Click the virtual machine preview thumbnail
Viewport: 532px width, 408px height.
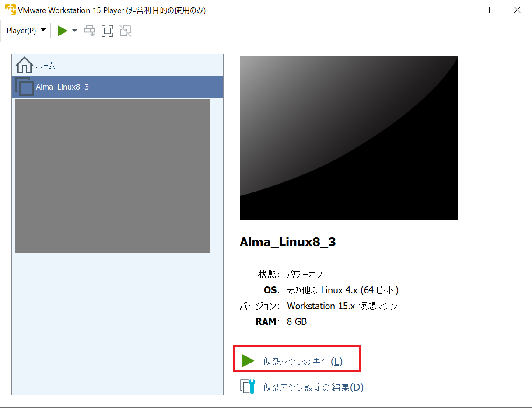349,138
